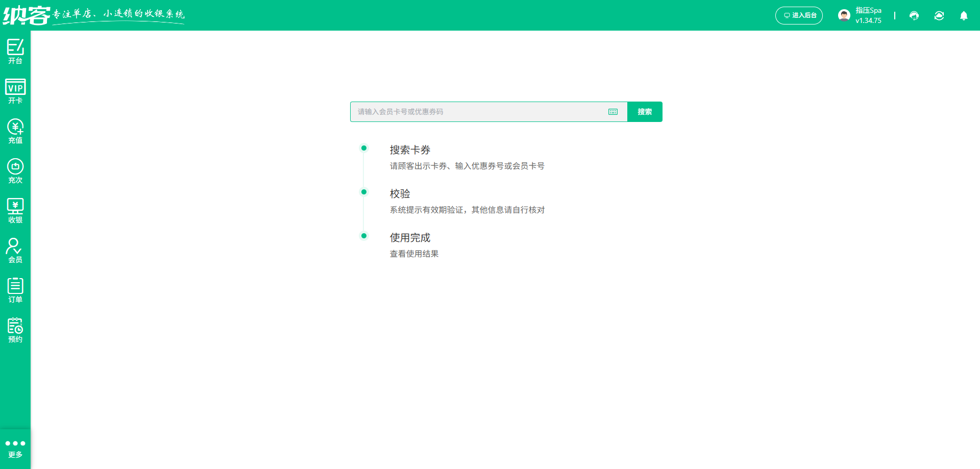Open the 收银 cashier sidebar icon
The width and height of the screenshot is (980, 469).
click(x=15, y=211)
